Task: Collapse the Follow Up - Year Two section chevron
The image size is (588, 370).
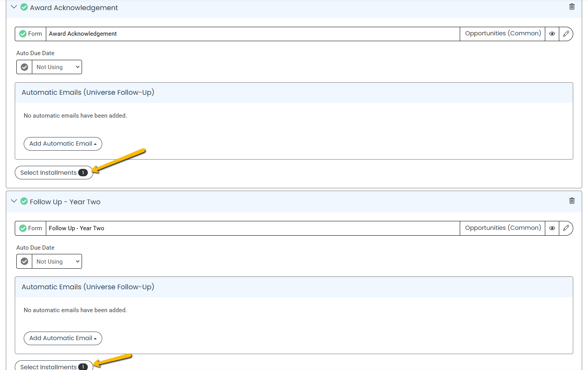Action: coord(14,201)
